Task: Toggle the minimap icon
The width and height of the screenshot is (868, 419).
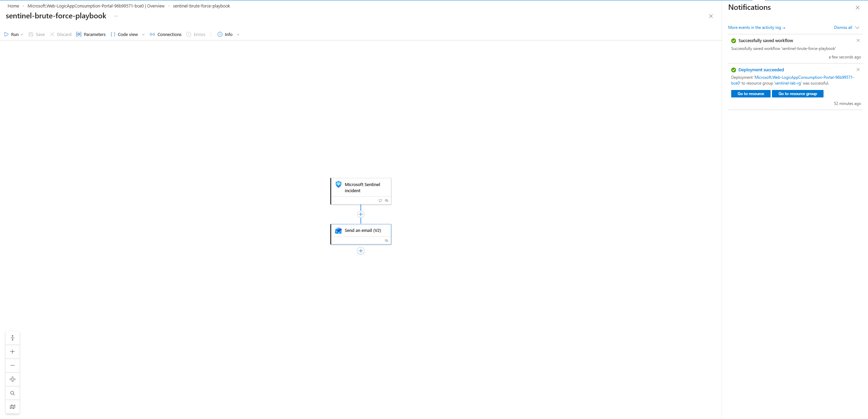Action: pos(13,407)
